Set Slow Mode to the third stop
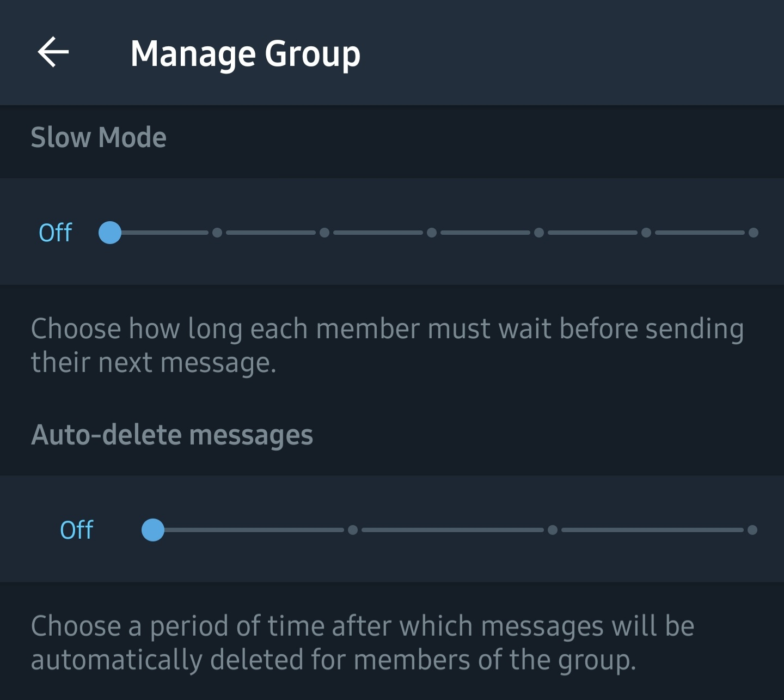 (x=324, y=233)
